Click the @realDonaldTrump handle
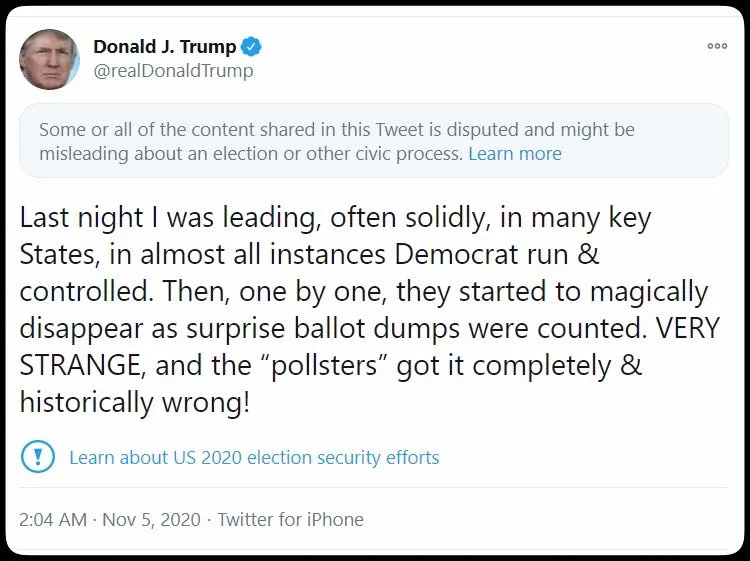Image resolution: width=750 pixels, height=561 pixels. coord(173,71)
